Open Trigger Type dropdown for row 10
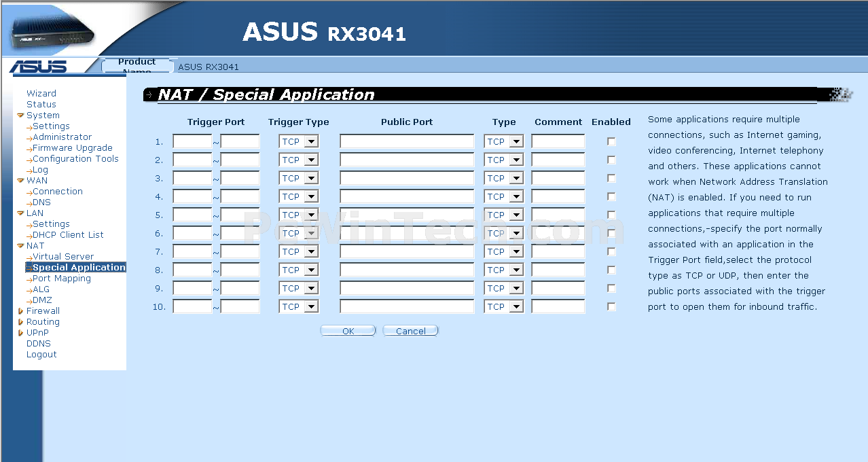868x462 pixels. pyautogui.click(x=299, y=307)
